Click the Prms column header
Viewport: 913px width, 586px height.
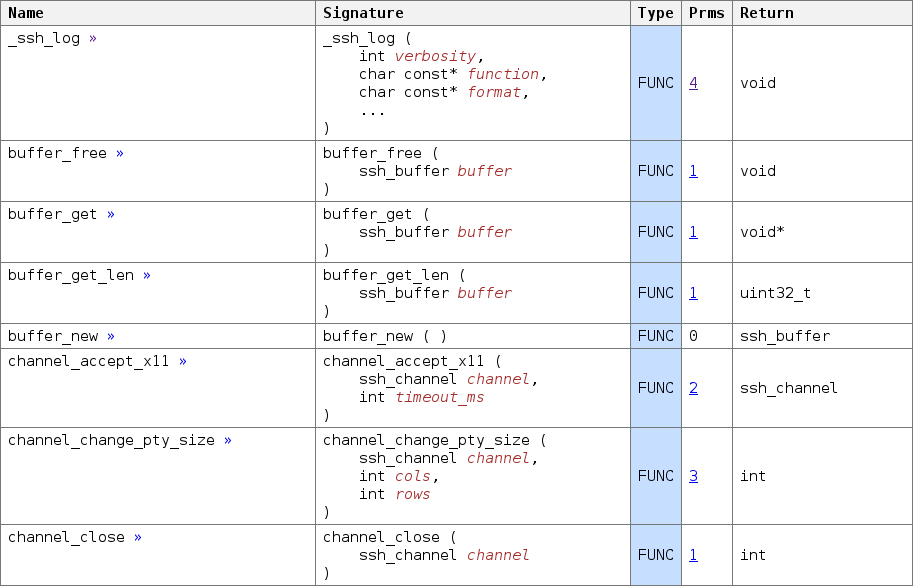pyautogui.click(x=706, y=13)
